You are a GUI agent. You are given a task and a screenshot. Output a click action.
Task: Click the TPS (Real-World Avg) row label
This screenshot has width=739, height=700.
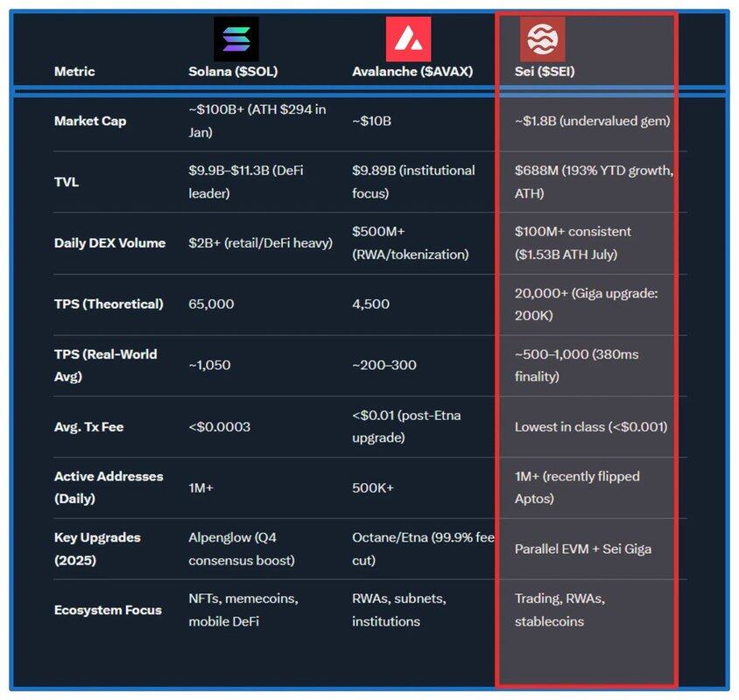pos(106,365)
